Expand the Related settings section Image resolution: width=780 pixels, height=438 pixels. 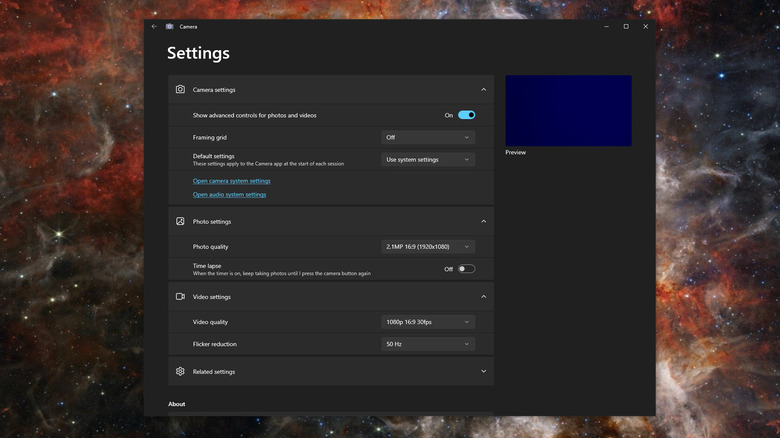click(483, 371)
